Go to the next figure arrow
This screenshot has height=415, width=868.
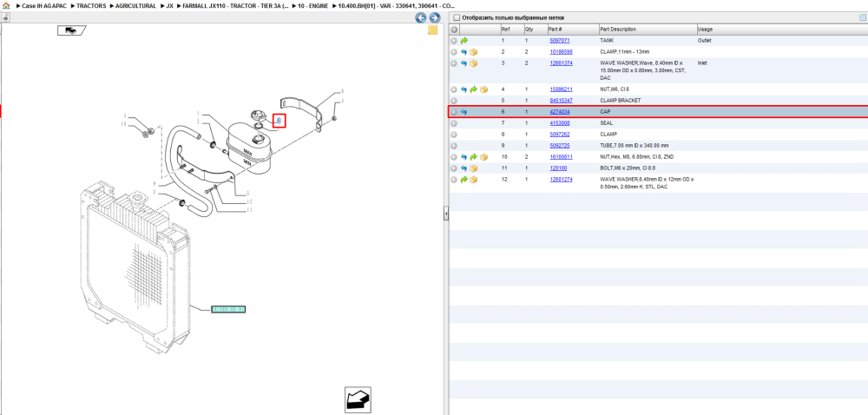coord(435,17)
